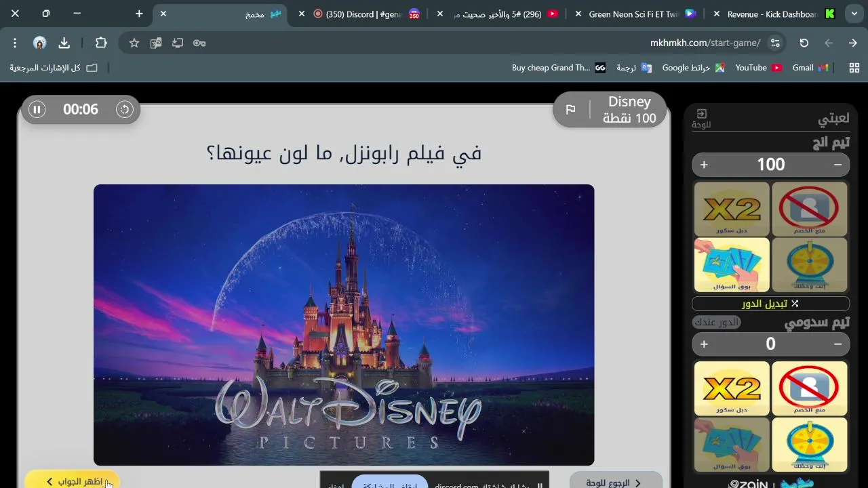This screenshot has width=868, height=488.
Task: Increase Team Anj score with plus
Action: click(704, 165)
